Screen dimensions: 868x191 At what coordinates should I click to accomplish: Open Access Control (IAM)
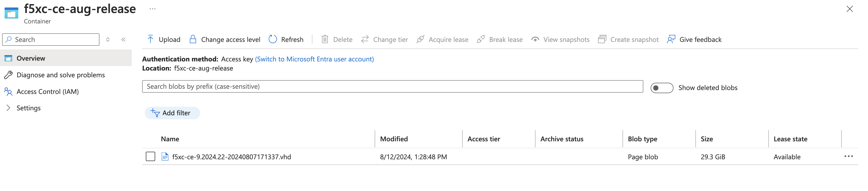[x=47, y=92]
